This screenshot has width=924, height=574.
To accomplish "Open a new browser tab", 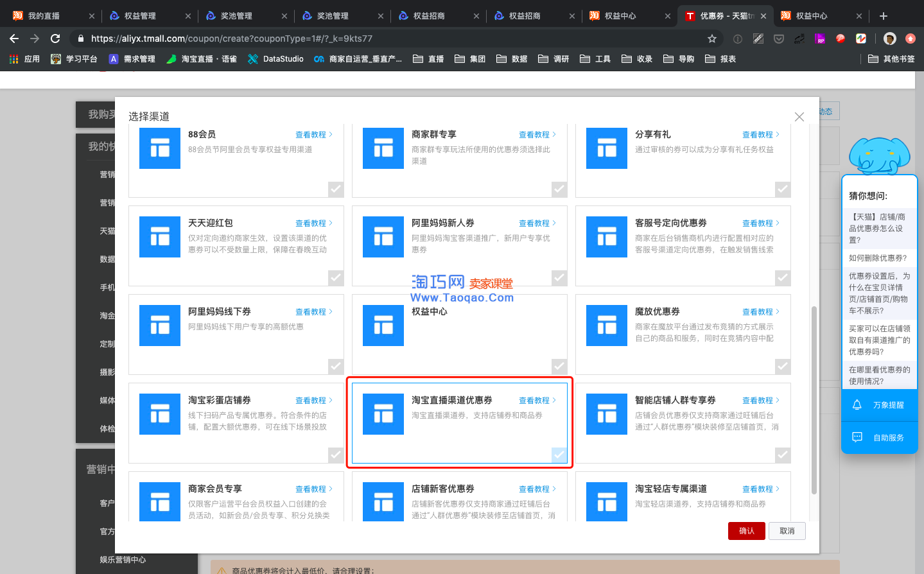I will point(884,15).
